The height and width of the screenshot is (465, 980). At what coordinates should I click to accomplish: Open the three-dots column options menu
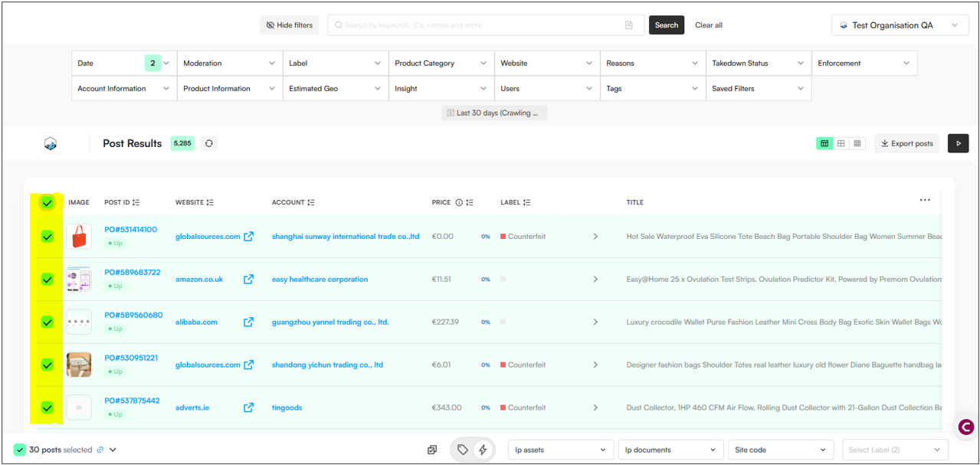(x=925, y=200)
